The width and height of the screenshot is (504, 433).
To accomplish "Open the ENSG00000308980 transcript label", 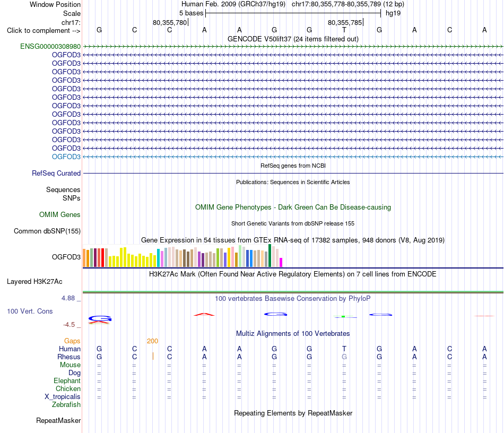I will (x=50, y=46).
